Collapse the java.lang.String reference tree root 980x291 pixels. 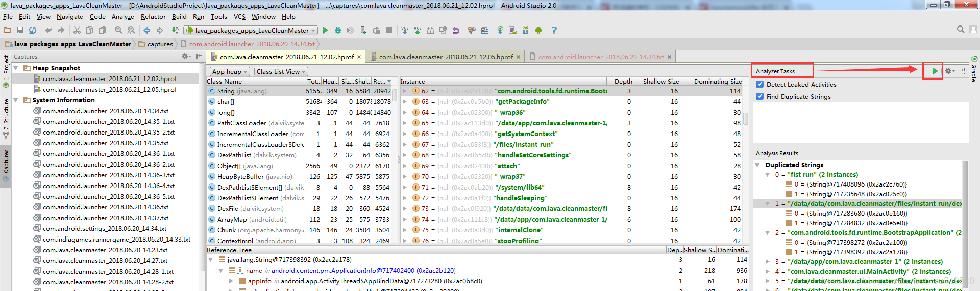(x=211, y=259)
